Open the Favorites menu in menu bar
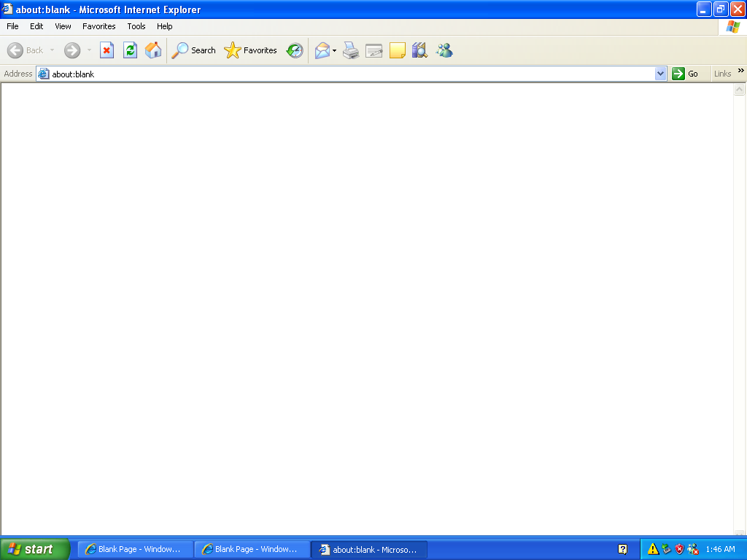The width and height of the screenshot is (747, 560). (x=98, y=26)
